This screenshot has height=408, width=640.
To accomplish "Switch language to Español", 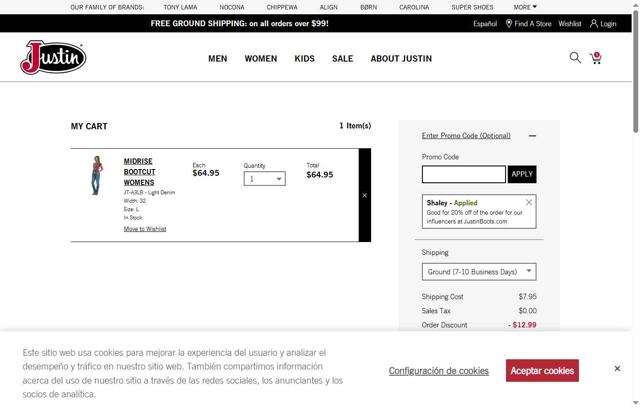I will tap(485, 24).
